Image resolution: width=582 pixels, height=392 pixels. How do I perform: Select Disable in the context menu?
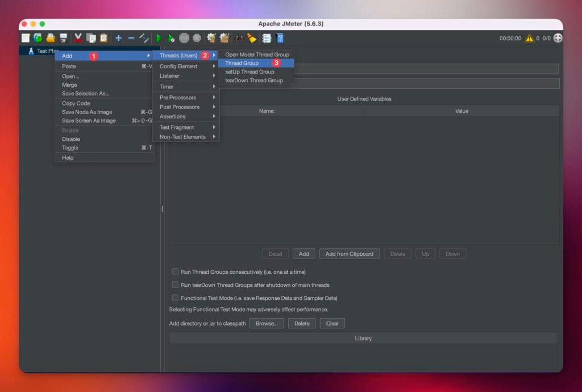[x=105, y=139]
